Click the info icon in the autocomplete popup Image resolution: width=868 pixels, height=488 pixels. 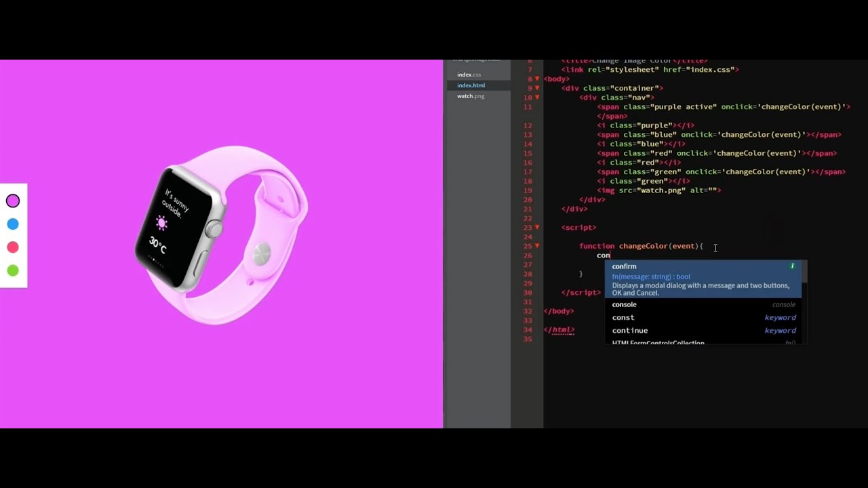[792, 266]
